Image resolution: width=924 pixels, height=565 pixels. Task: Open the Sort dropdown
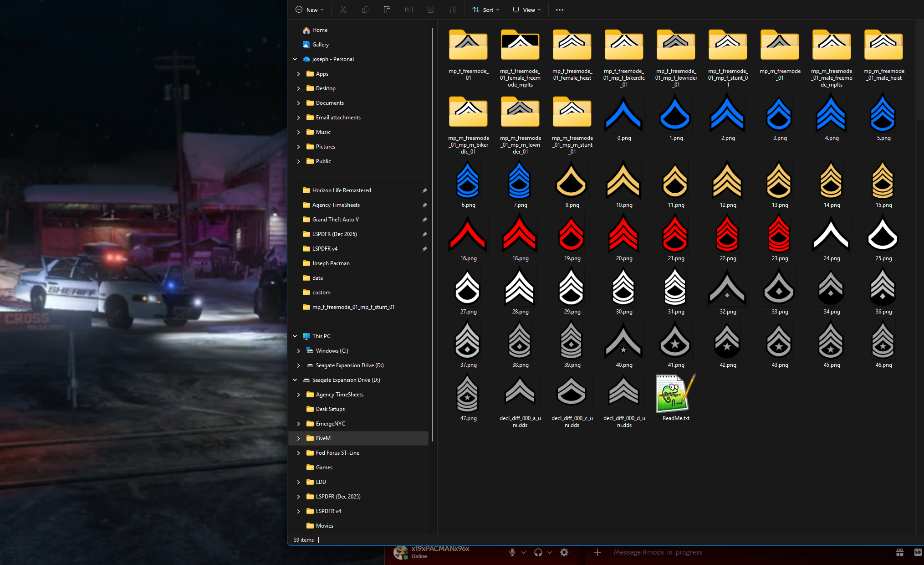(486, 10)
